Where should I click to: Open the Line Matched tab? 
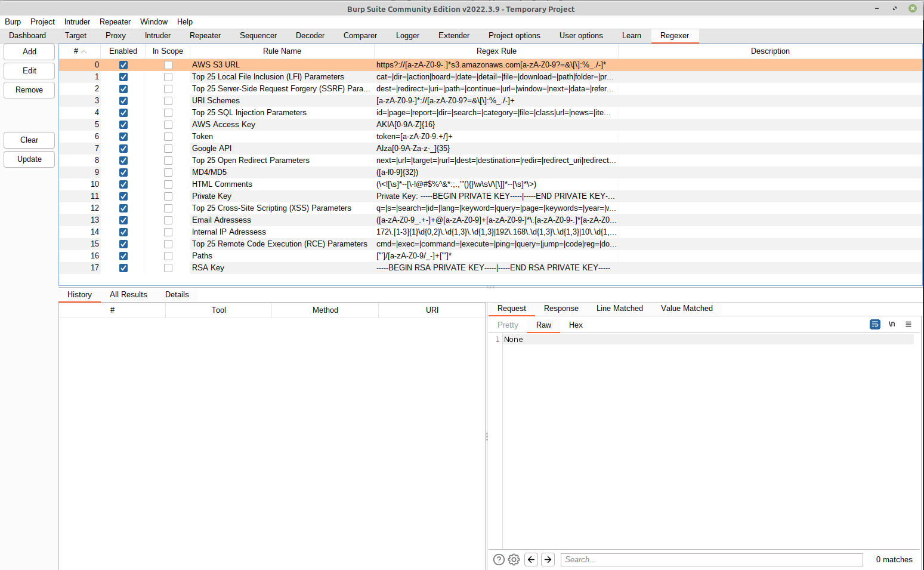(x=620, y=309)
